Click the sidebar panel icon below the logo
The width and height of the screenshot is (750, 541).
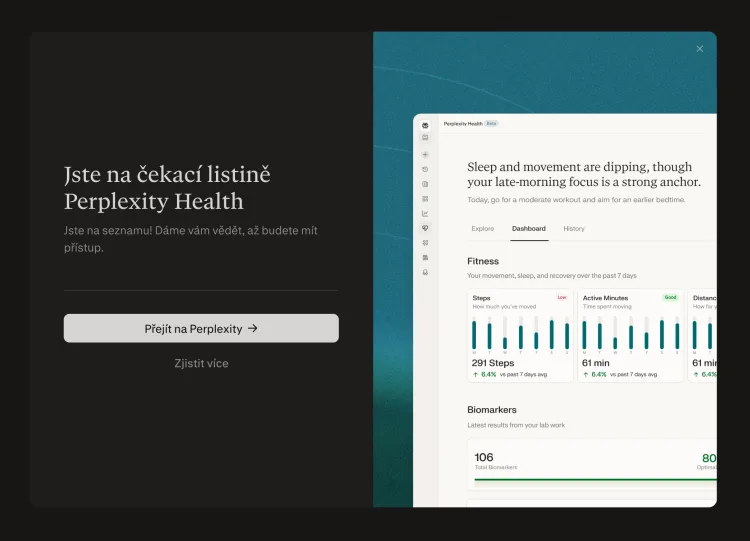click(x=425, y=137)
